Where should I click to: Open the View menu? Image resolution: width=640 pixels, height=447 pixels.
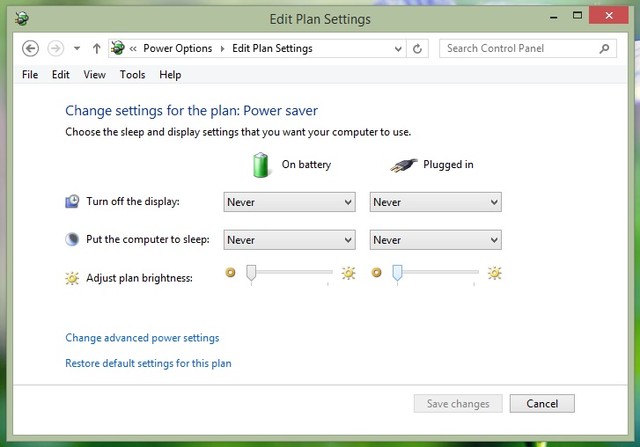(94, 75)
